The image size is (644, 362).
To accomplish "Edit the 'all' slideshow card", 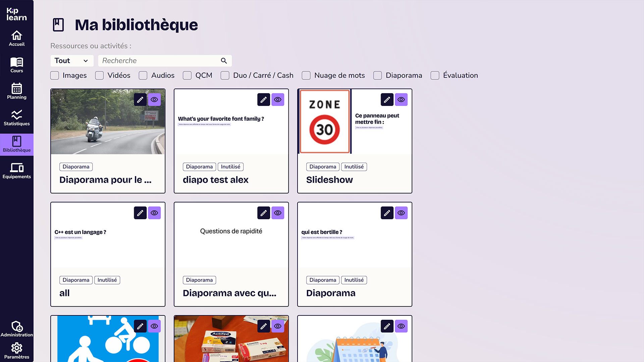I will [140, 213].
